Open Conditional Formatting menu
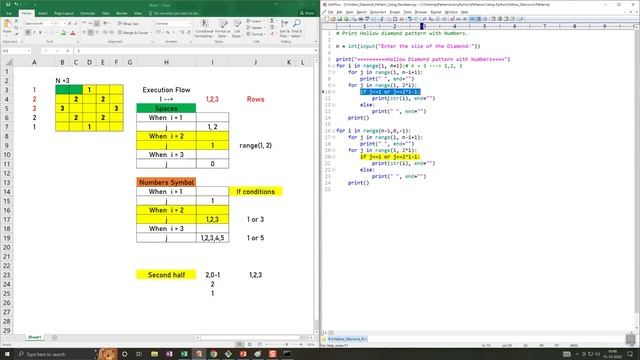This screenshot has width=640, height=360. [204, 28]
